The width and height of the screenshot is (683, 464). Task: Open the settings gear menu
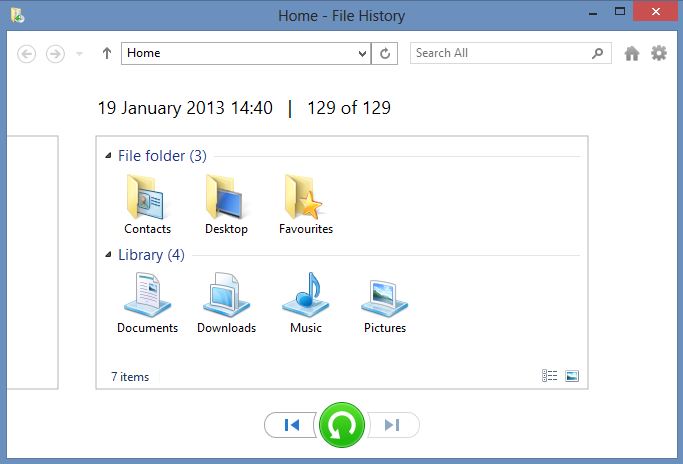click(659, 53)
